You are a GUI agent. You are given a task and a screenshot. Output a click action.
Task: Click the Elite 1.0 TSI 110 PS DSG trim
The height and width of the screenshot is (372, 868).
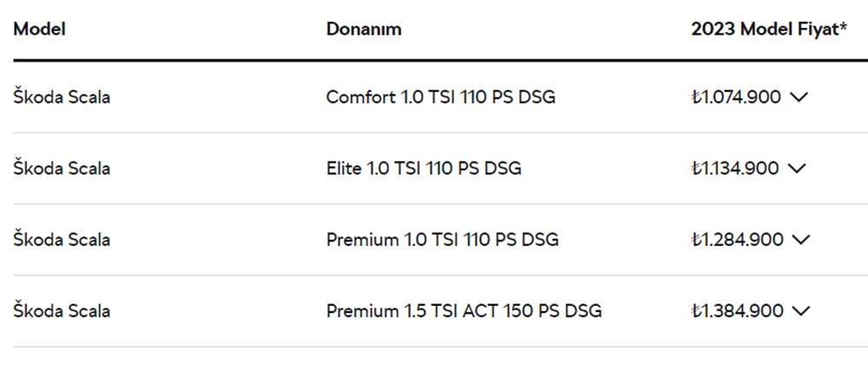coord(424,169)
